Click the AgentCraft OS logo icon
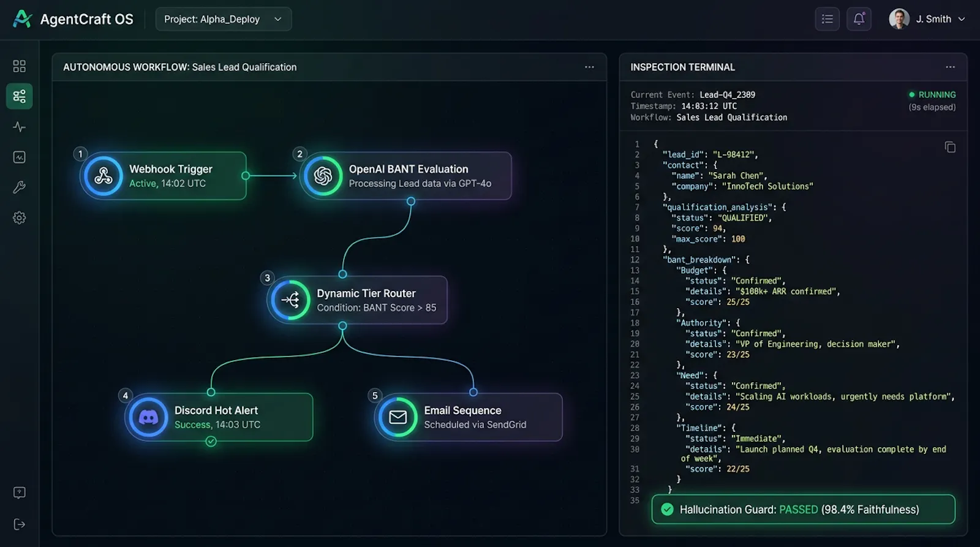This screenshot has height=547, width=980. pos(23,19)
